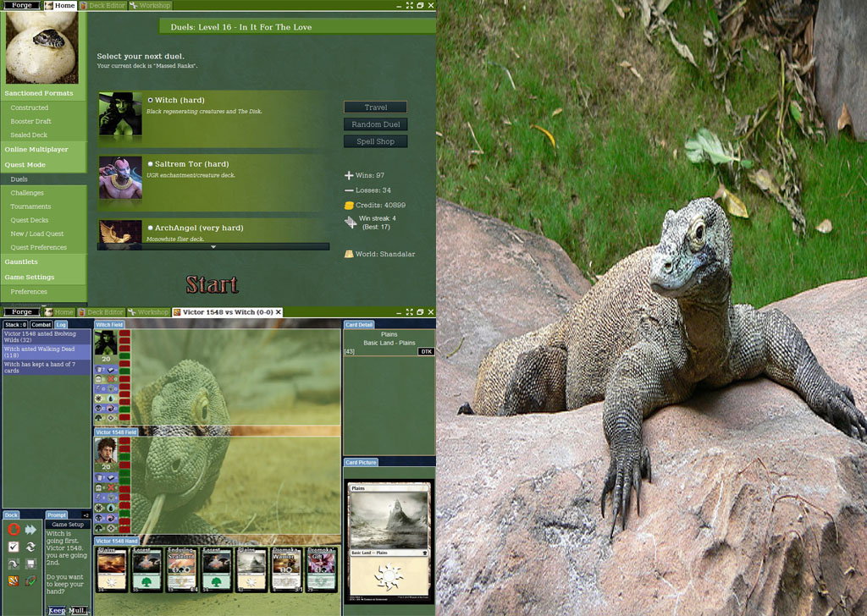The height and width of the screenshot is (616, 867).
Task: Click the Witch avatar in Witch Field
Action: click(106, 342)
